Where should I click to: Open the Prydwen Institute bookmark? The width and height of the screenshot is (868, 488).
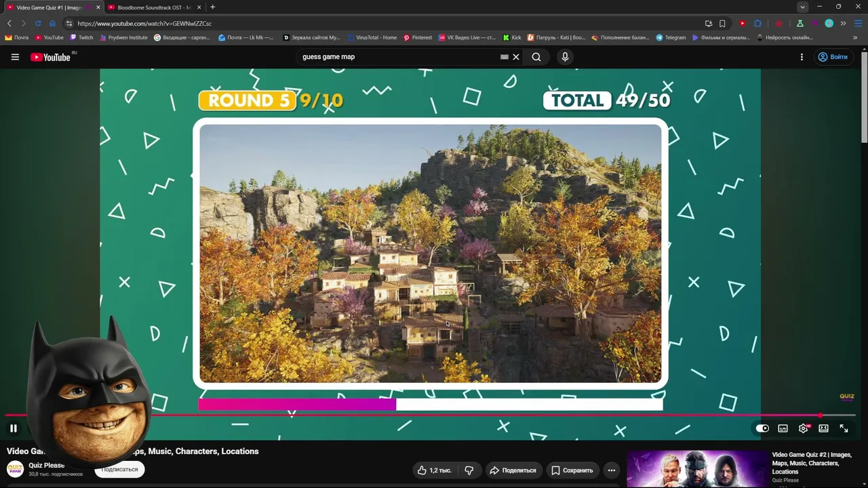123,38
